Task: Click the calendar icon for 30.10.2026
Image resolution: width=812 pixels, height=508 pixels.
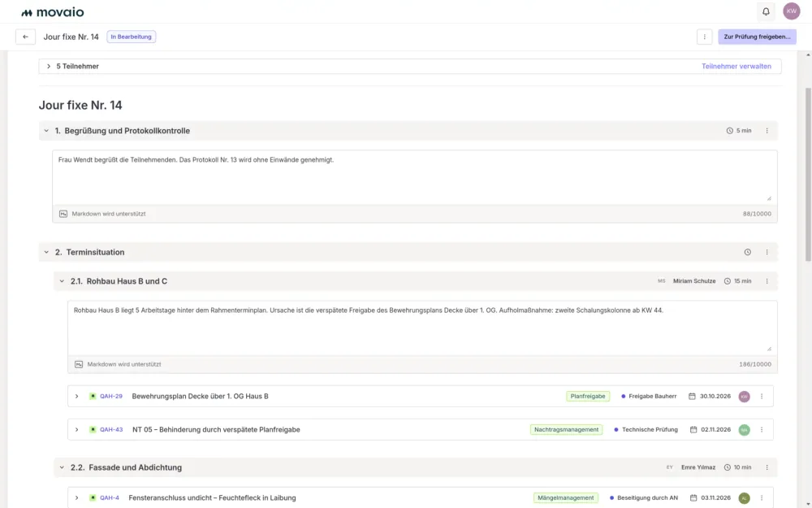Action: click(692, 397)
